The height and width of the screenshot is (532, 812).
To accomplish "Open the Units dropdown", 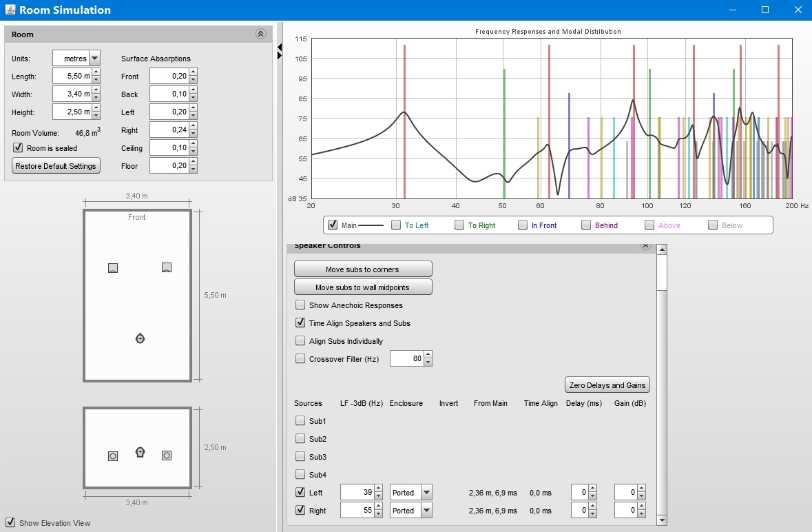I will [94, 59].
